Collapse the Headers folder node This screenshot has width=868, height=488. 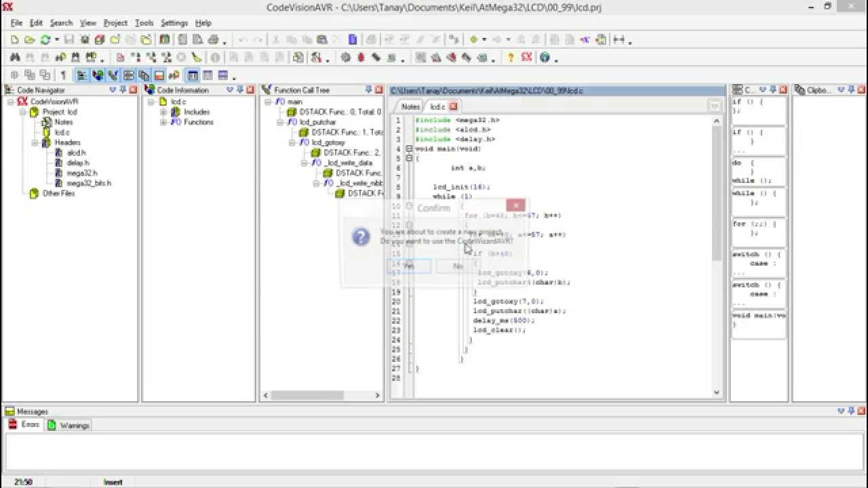pos(35,142)
